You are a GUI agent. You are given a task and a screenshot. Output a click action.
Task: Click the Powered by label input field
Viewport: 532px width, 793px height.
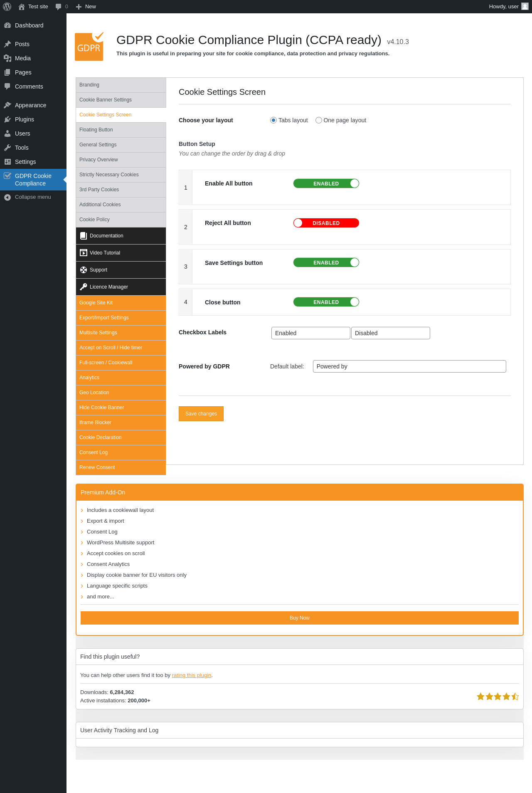coord(409,366)
